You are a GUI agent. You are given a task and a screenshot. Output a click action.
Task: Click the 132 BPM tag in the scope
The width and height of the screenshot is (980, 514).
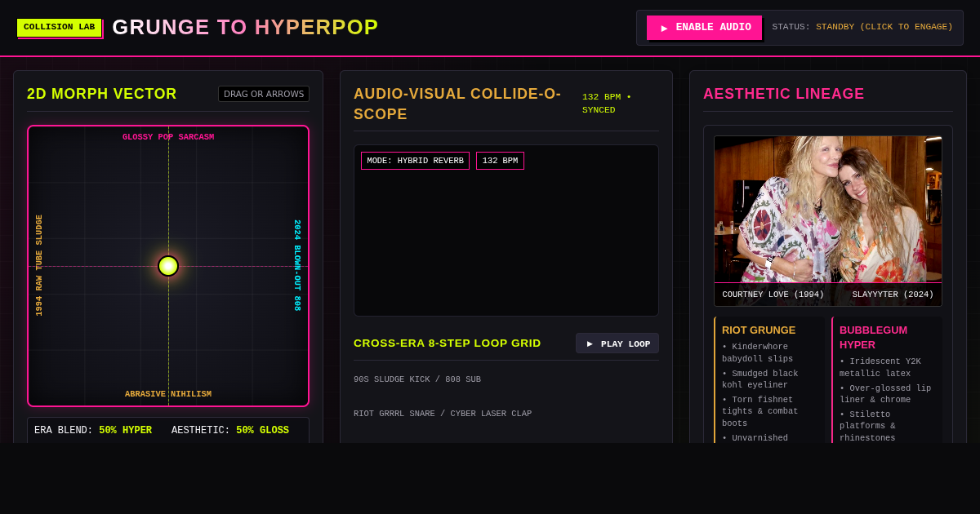(x=500, y=161)
